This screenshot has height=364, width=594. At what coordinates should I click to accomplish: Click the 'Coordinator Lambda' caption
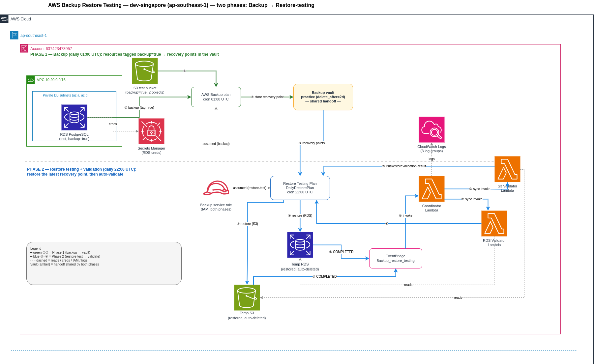point(431,208)
